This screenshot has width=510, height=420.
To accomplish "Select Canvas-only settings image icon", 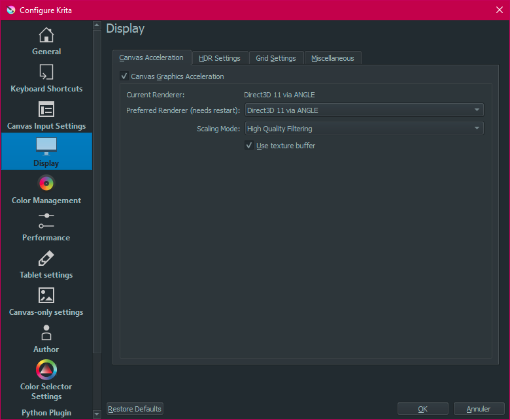I will (x=46, y=295).
